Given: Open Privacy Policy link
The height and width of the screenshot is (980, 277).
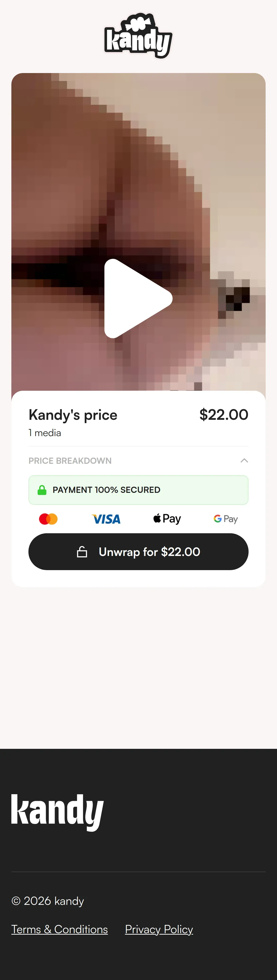Looking at the screenshot, I should click(x=159, y=929).
